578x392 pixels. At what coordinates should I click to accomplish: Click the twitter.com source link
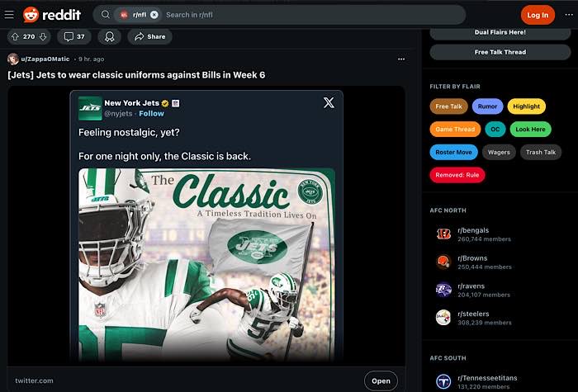[34, 380]
